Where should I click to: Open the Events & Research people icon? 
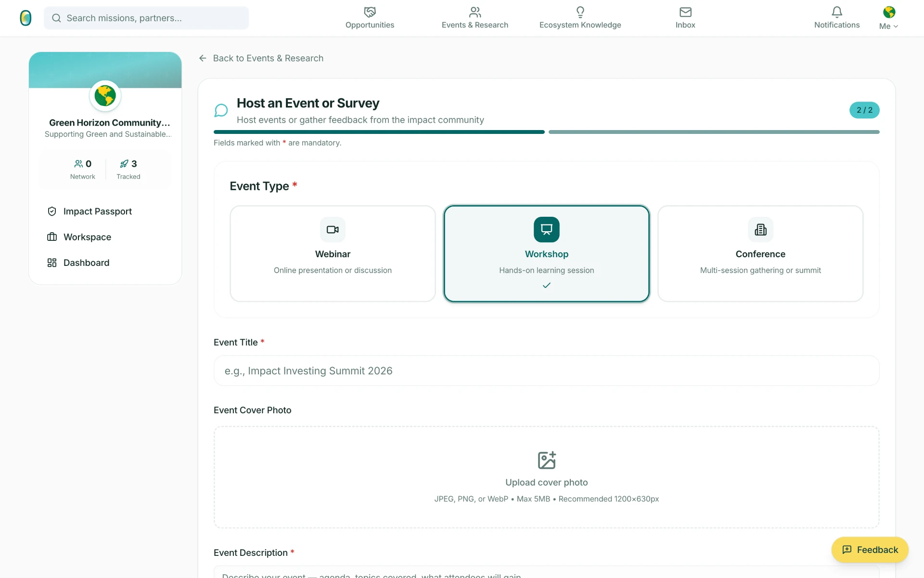475,12
